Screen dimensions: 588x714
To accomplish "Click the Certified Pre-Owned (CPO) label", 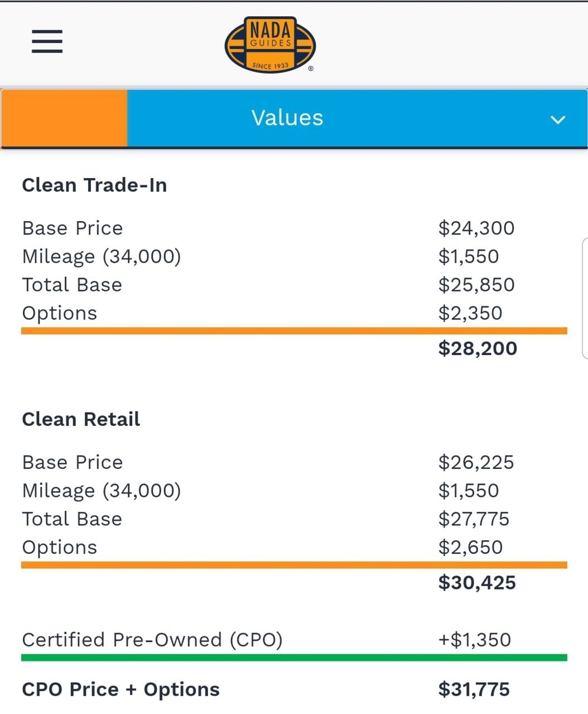I will [x=152, y=640].
